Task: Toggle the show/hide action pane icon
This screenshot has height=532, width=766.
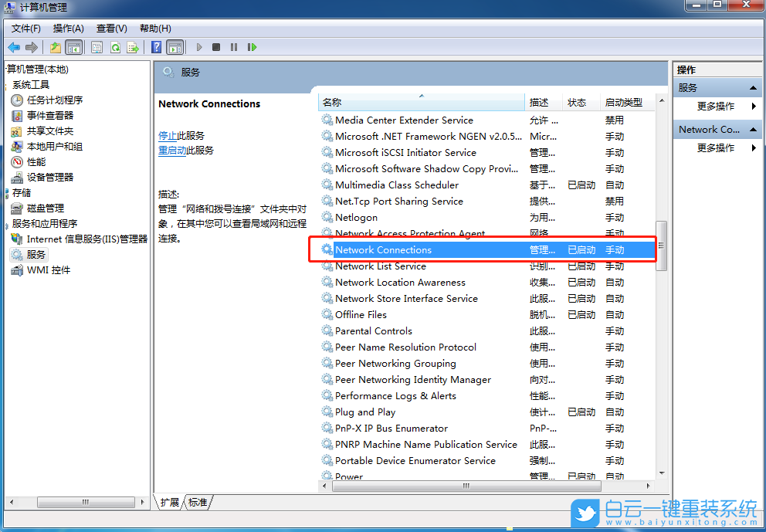Action: pyautogui.click(x=175, y=47)
